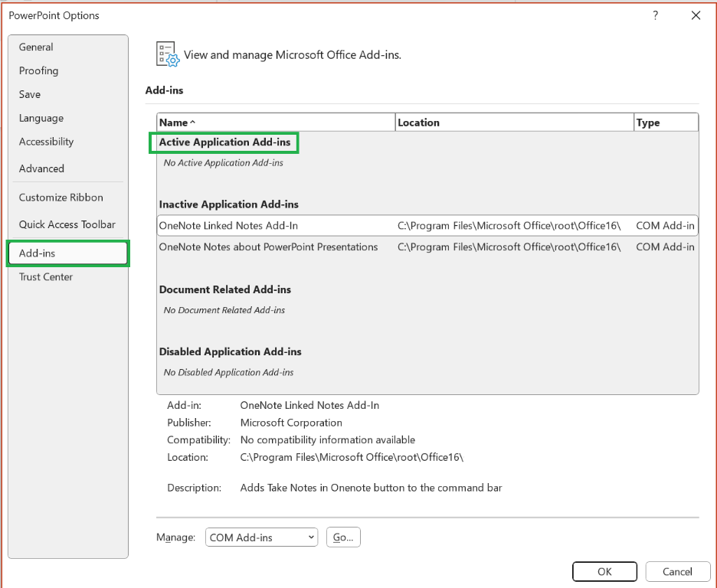Click the details Location path value
This screenshot has height=588, width=717.
click(352, 457)
